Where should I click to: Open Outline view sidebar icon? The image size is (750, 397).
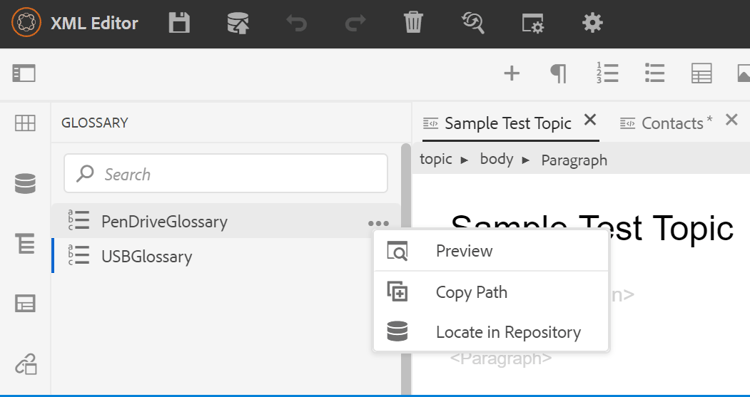pyautogui.click(x=25, y=243)
